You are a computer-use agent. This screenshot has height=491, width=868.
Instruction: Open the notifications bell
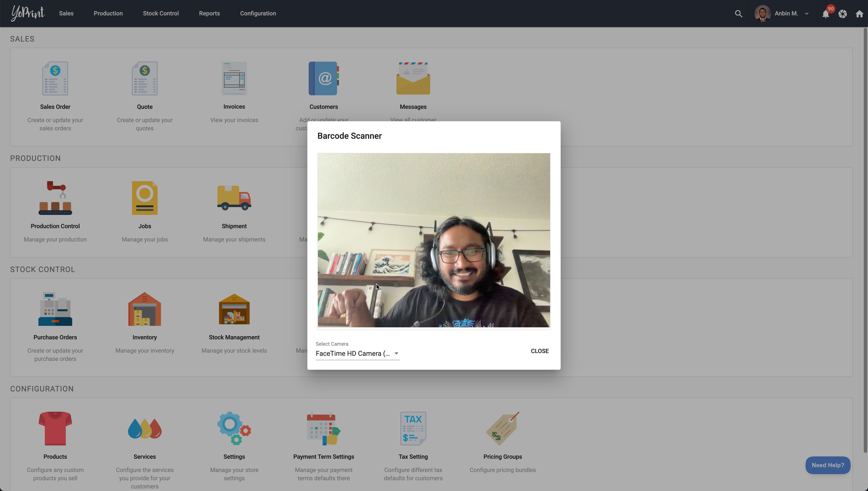826,14
